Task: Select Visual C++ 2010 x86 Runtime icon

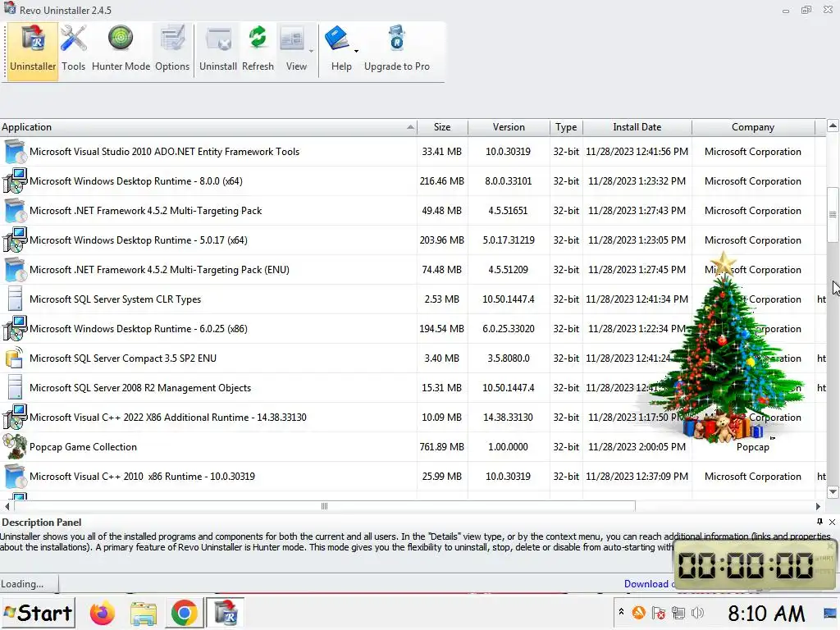Action: coord(15,477)
